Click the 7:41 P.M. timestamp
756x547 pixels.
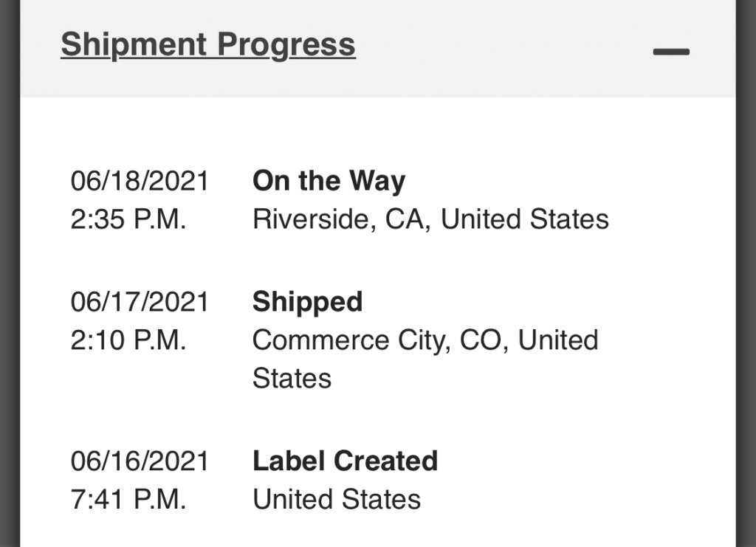pyautogui.click(x=128, y=500)
